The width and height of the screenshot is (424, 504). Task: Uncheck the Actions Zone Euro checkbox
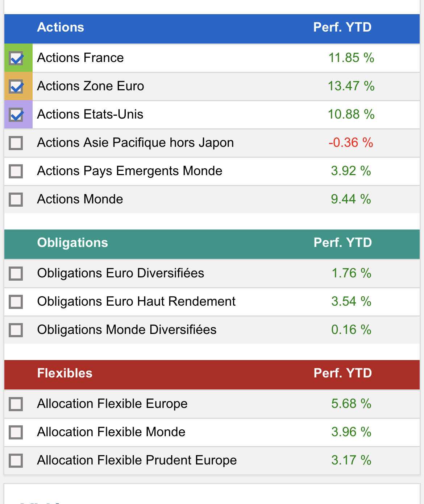coord(16,87)
